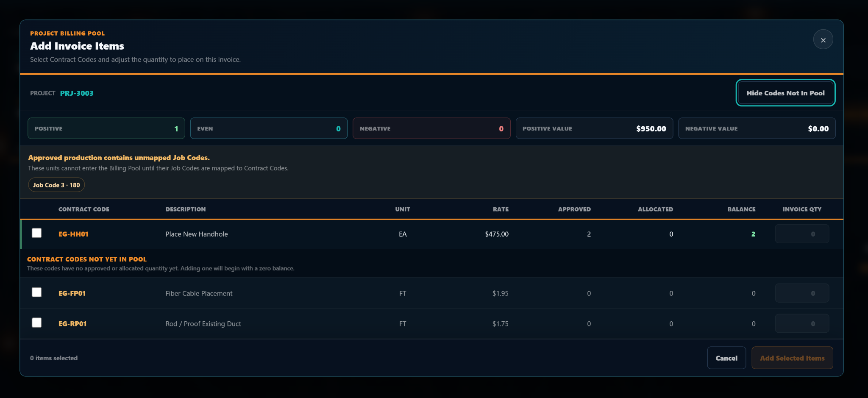Image resolution: width=868 pixels, height=398 pixels.
Task: Click Hide Codes Not In Pool button
Action: 785,93
